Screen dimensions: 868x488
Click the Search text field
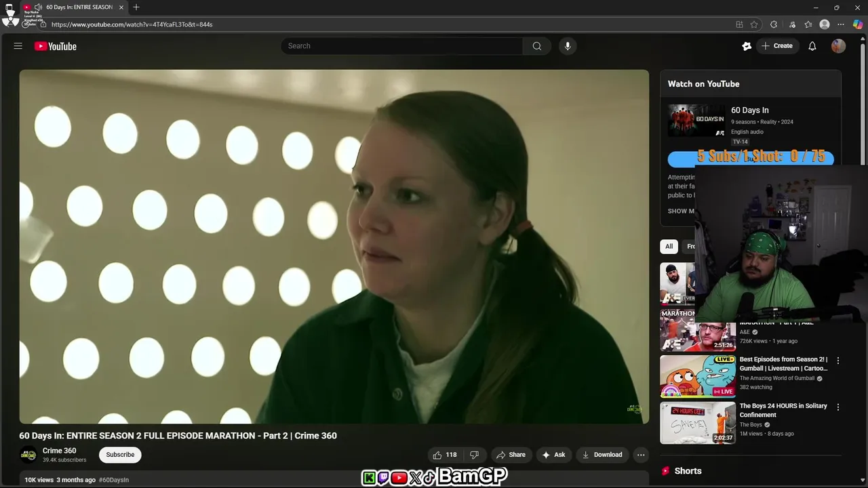pyautogui.click(x=401, y=46)
